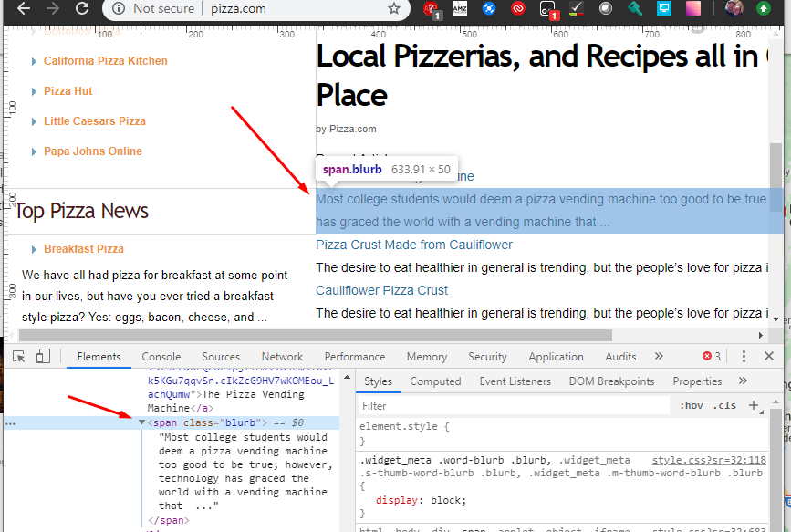
Task: Open the Breakfast Pizza news link
Action: click(84, 249)
